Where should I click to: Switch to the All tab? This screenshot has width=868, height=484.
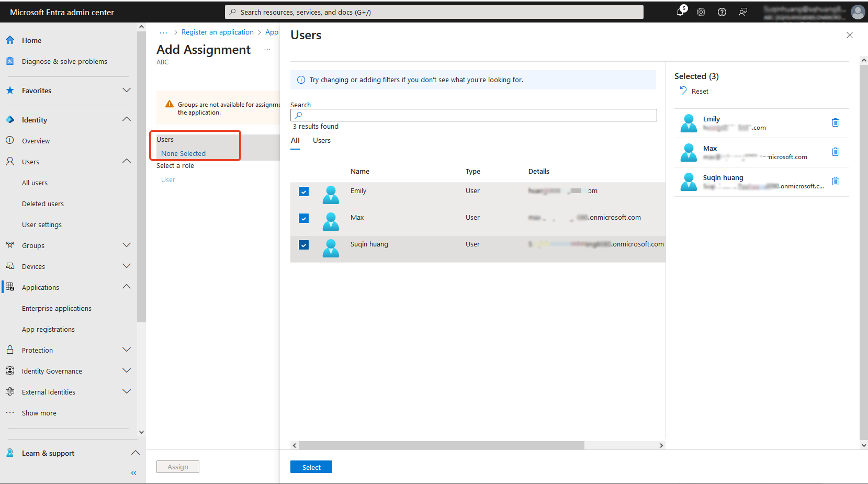tap(295, 140)
